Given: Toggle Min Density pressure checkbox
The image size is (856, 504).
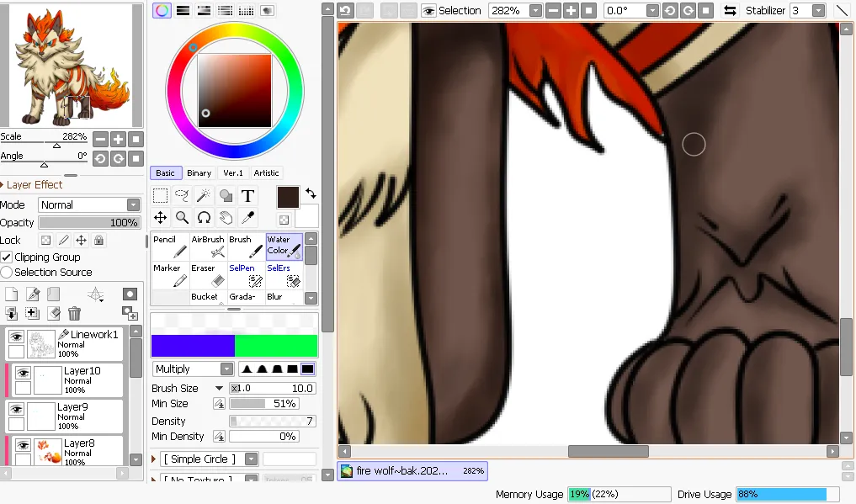Looking at the screenshot, I should (219, 437).
